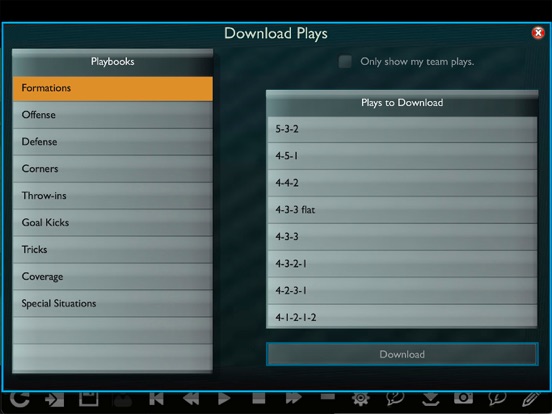Select the Goal Kicks playbook
This screenshot has width=552, height=414.
(113, 222)
